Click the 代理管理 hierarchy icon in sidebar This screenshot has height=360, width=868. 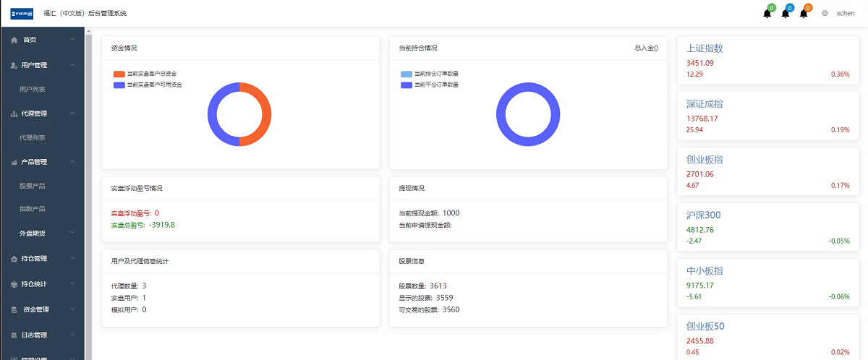pyautogui.click(x=14, y=113)
